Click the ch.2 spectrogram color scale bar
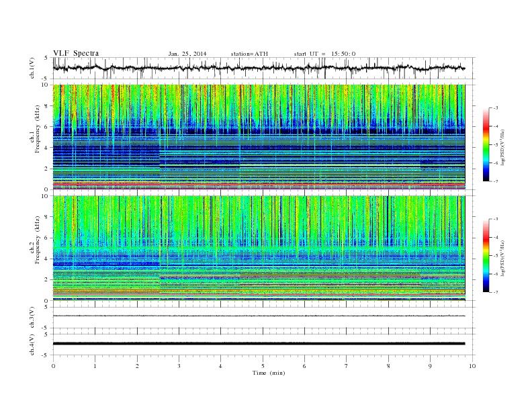Image resolution: width=532 pixels, height=411 pixels. pos(486,255)
